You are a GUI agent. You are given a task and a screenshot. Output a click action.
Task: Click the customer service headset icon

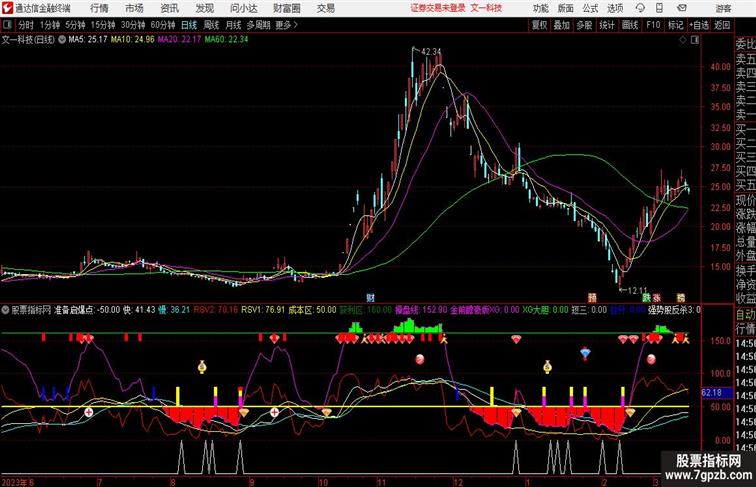(x=640, y=8)
